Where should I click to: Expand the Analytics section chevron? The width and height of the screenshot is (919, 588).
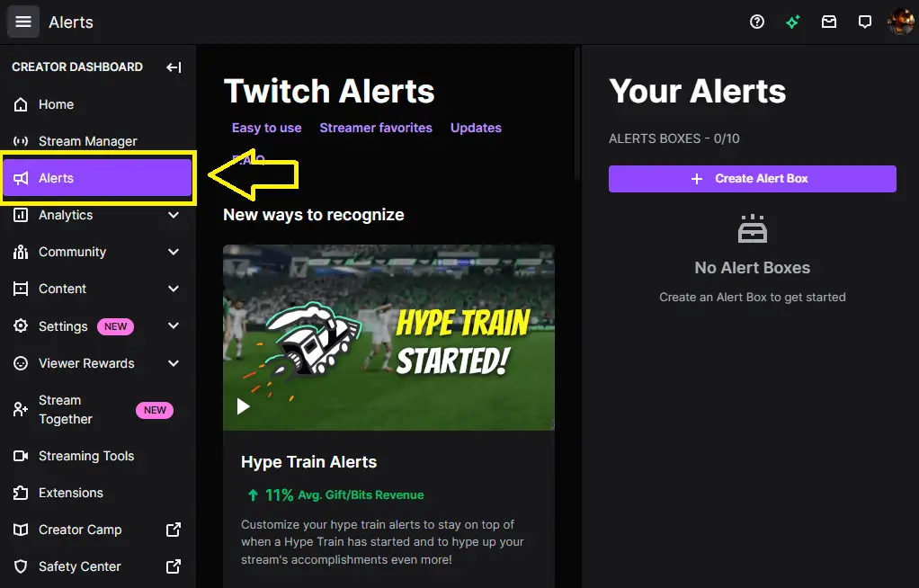pyautogui.click(x=174, y=215)
